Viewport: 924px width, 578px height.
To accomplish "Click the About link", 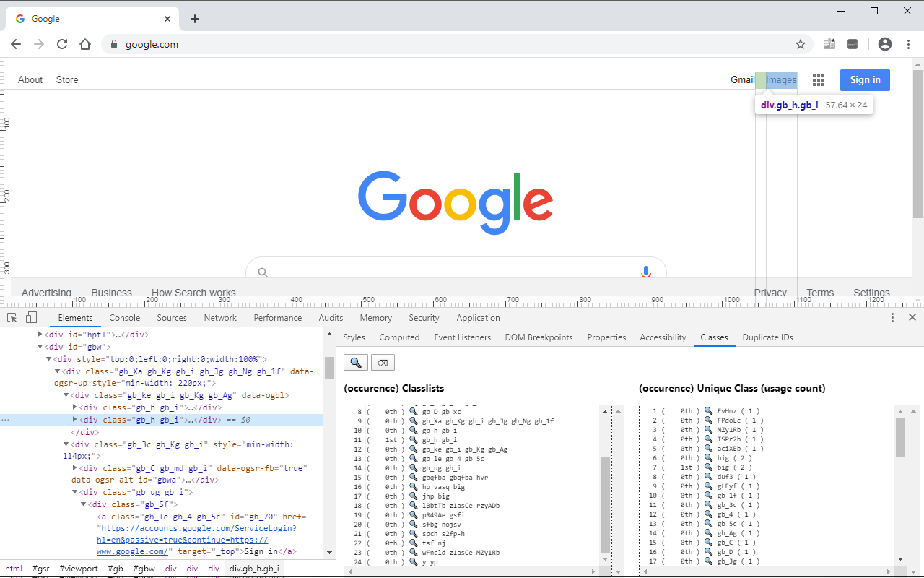I will pos(30,80).
